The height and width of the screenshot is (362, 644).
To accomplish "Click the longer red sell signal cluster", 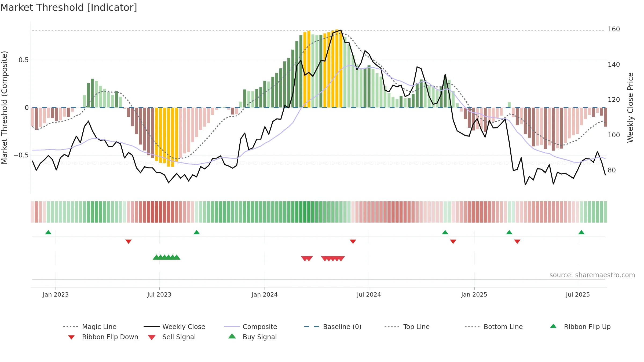I will 333,259.
